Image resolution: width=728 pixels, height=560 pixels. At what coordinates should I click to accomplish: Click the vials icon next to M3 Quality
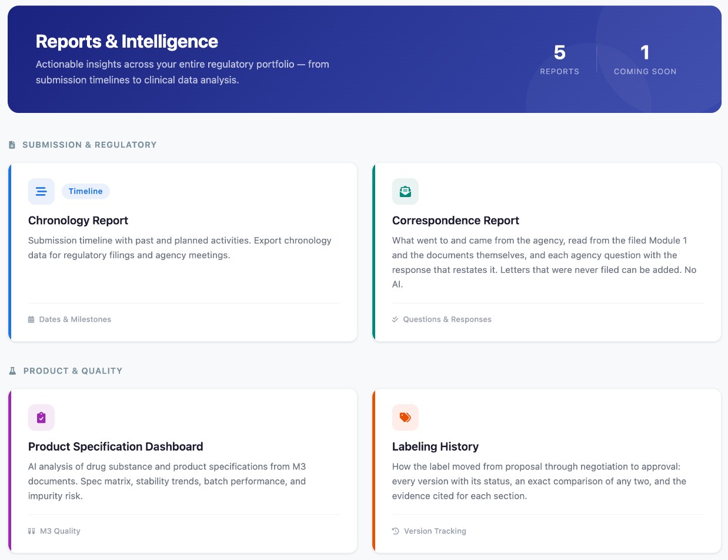pos(32,531)
